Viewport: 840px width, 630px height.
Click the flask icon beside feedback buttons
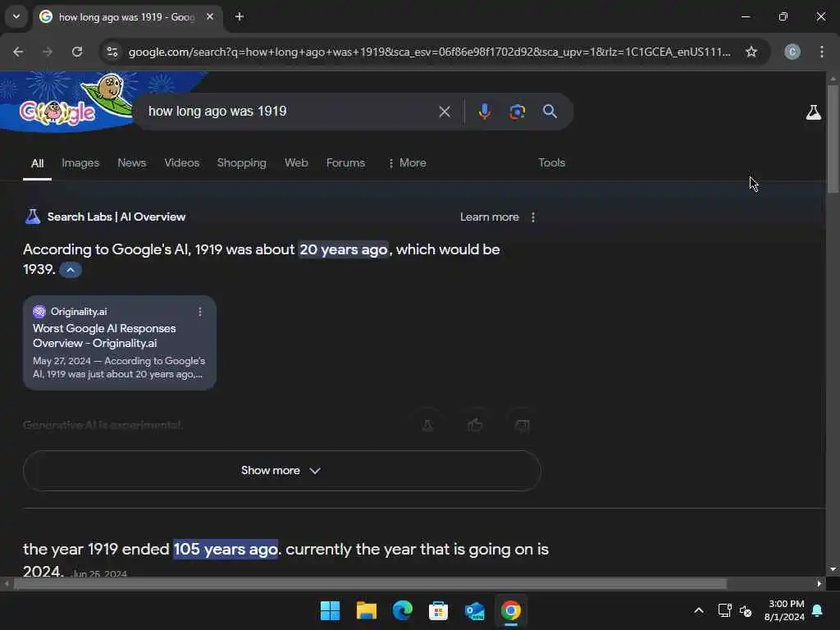[x=427, y=426]
